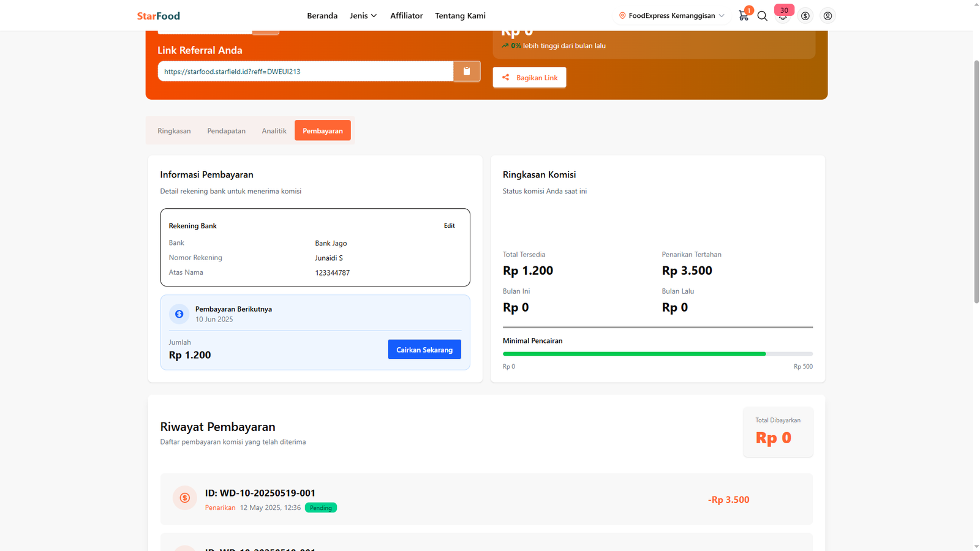Click the Minimal Pencairan progress bar

click(657, 354)
